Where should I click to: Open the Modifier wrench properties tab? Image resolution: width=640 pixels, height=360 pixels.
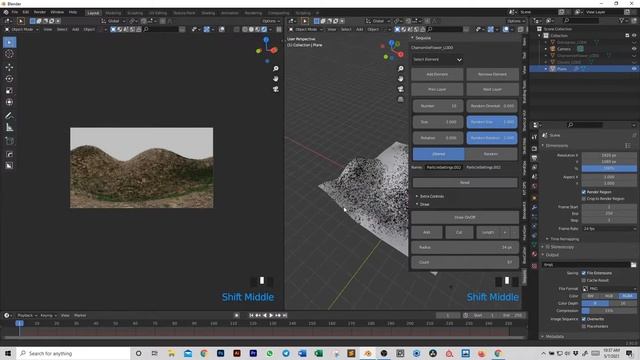tap(534, 207)
